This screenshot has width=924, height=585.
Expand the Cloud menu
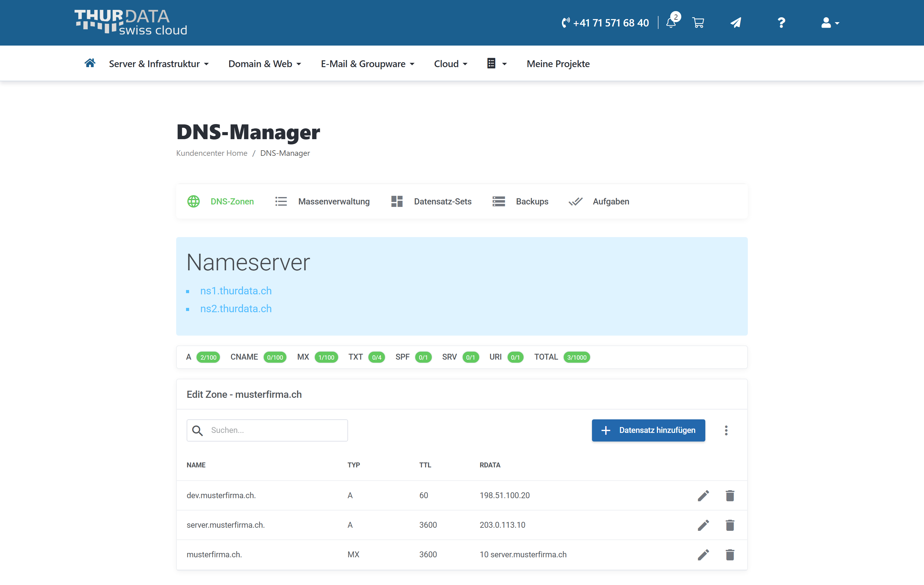point(451,64)
